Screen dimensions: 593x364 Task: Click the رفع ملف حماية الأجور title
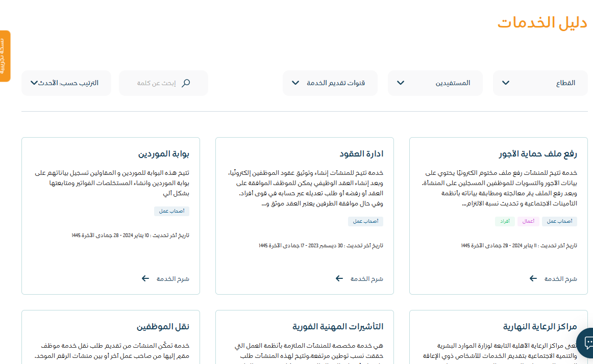538,154
